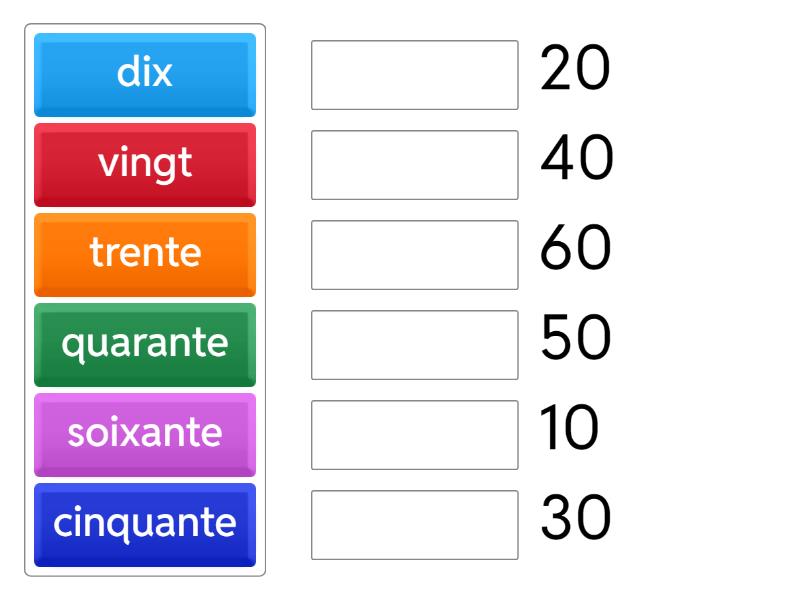Viewport: 800px width, 600px height.
Task: Click the number label 20
Action: [x=573, y=70]
